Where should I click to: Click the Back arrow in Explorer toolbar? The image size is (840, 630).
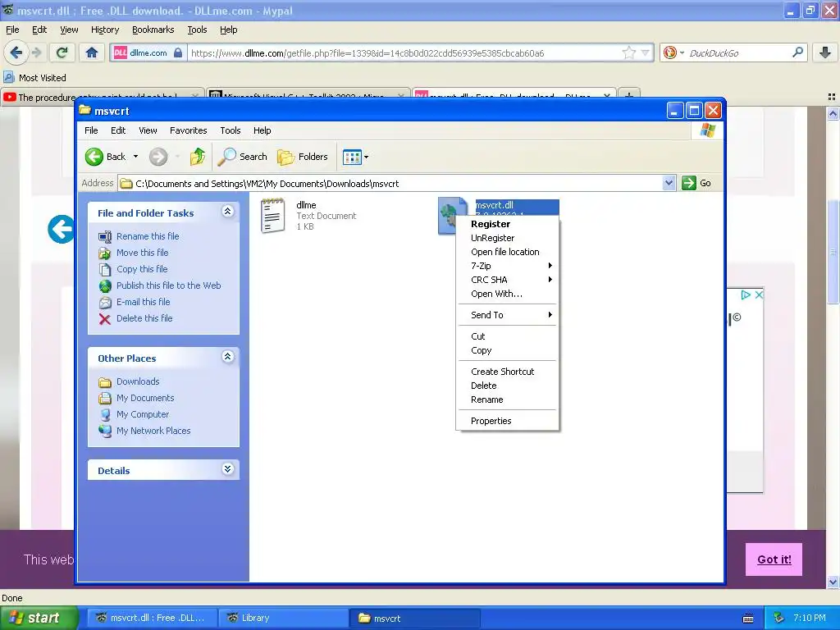pos(94,157)
